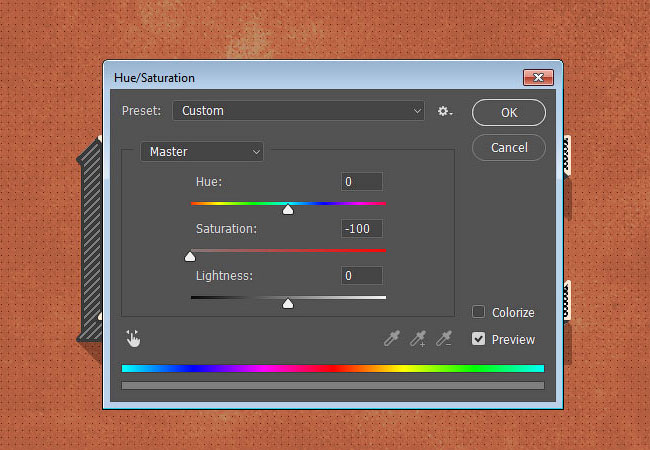This screenshot has height=450, width=650.
Task: Open the Preset dropdown showing Custom
Action: pos(298,111)
